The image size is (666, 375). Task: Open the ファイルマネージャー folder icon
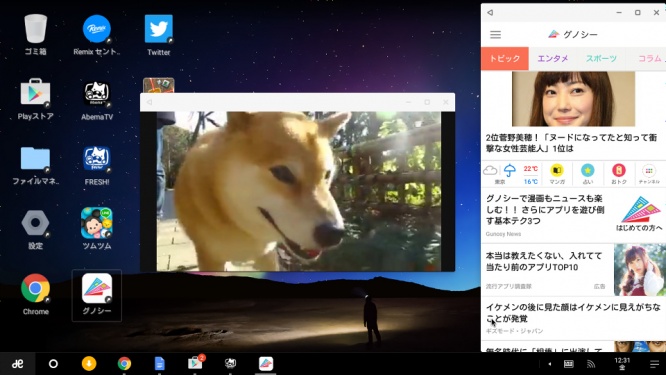(35, 158)
